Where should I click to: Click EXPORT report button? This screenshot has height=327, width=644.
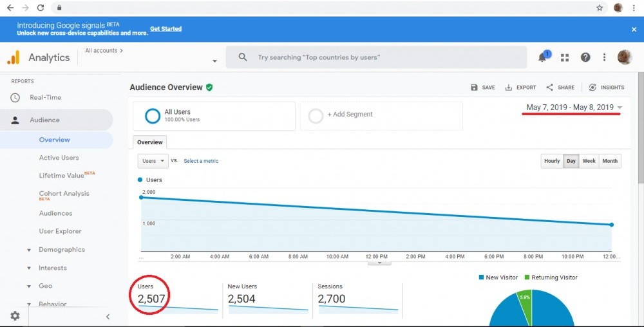[x=520, y=88]
